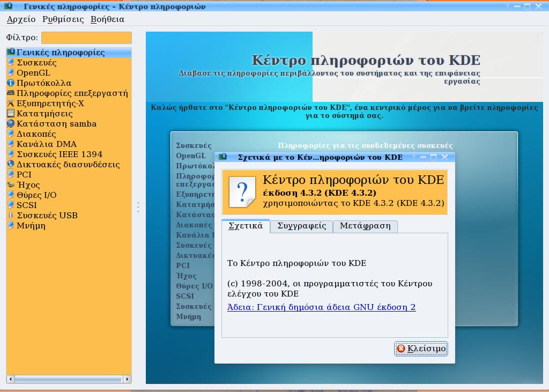The height and width of the screenshot is (392, 549).
Task: Switch to the Σχετικά tab
Action: pos(246,226)
